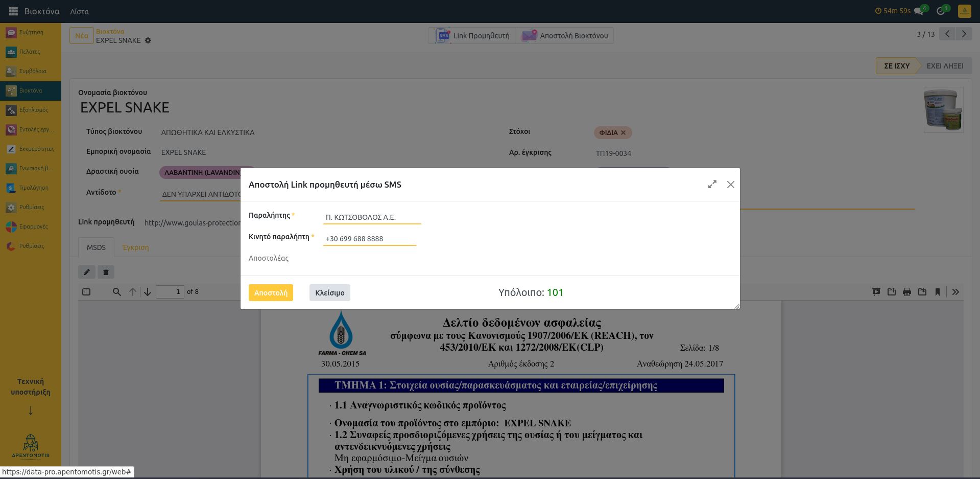980x479 pixels.
Task: Print the PDF document
Action: tap(907, 292)
